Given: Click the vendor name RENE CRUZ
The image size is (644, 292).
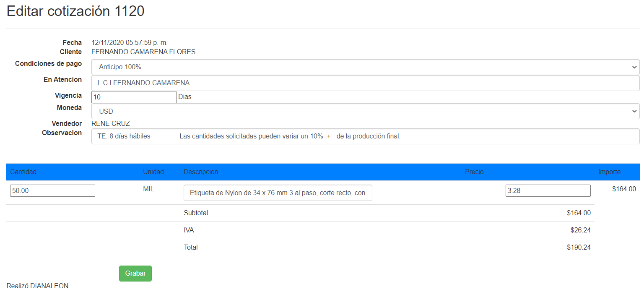Looking at the screenshot, I should click(111, 124).
